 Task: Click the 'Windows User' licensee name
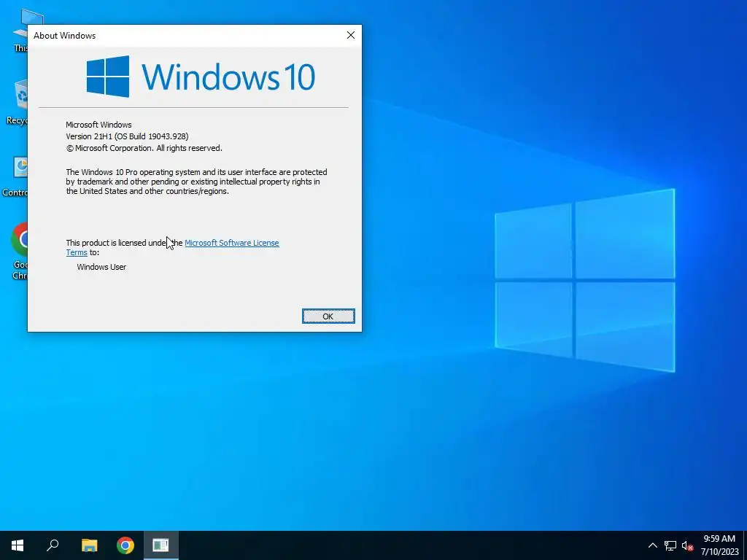coord(101,267)
